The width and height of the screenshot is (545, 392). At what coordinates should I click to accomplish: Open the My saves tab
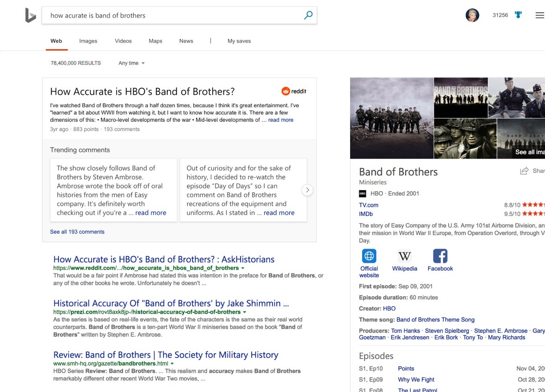(239, 41)
